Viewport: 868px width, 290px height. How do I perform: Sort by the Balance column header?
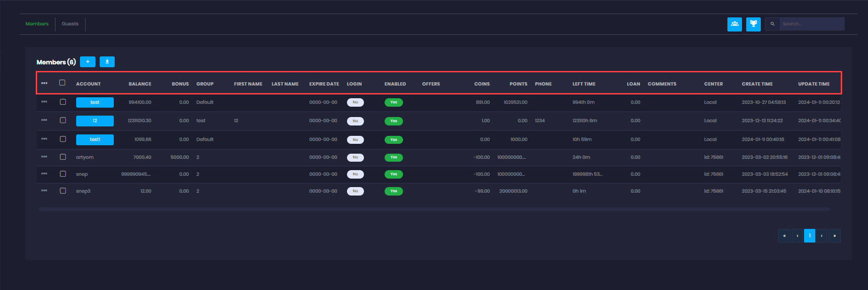(x=140, y=84)
